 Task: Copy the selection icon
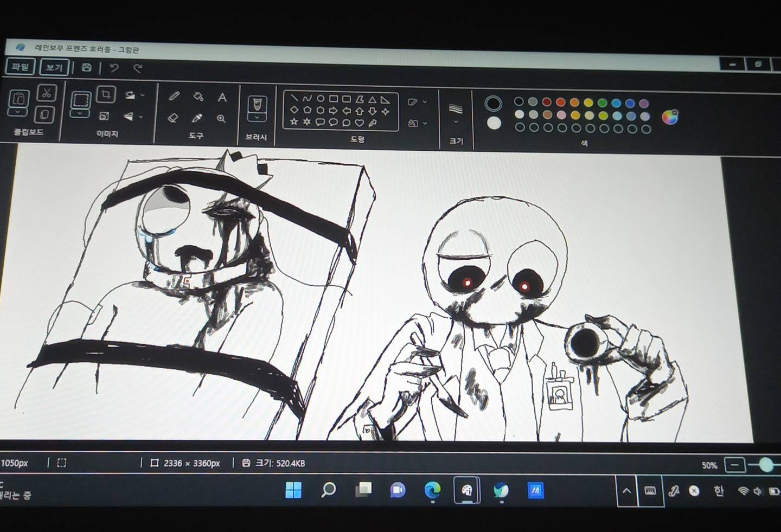(x=45, y=114)
